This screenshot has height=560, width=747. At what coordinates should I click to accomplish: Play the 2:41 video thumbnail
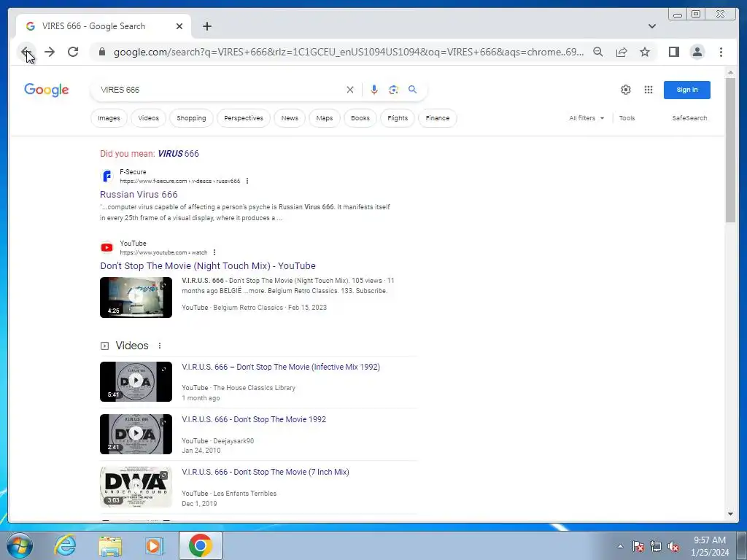[x=136, y=435]
